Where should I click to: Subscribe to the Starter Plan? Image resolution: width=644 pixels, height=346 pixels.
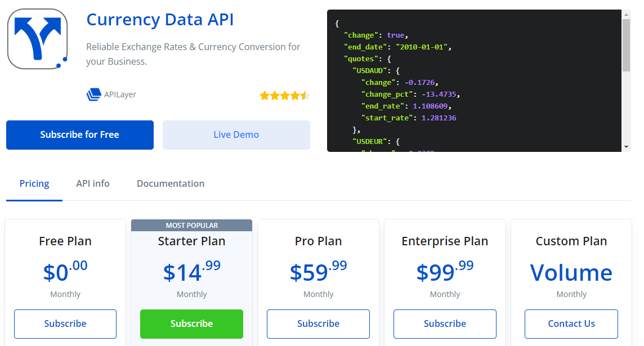click(191, 324)
